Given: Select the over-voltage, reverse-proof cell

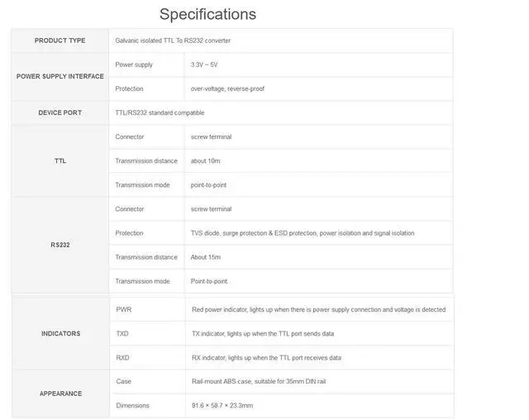Looking at the screenshot, I should click(318, 88).
